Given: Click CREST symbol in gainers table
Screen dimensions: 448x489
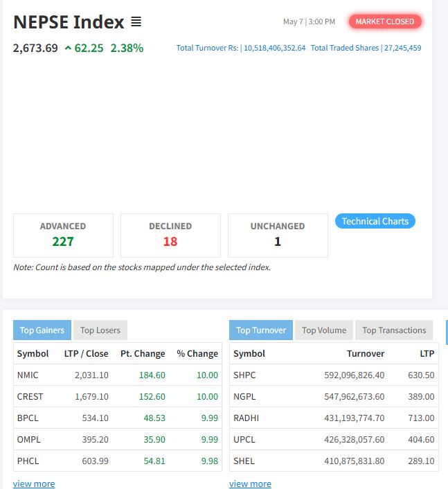Looking at the screenshot, I should (30, 396).
